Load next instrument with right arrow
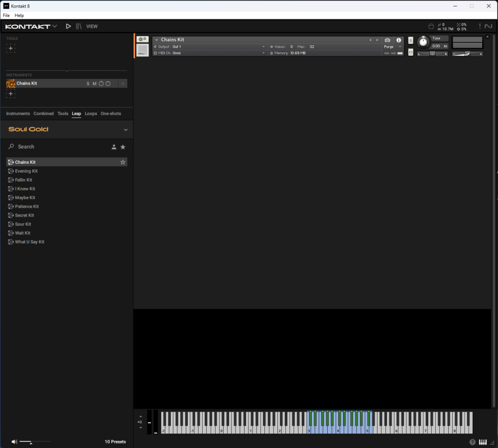The image size is (498, 448). [x=377, y=40]
